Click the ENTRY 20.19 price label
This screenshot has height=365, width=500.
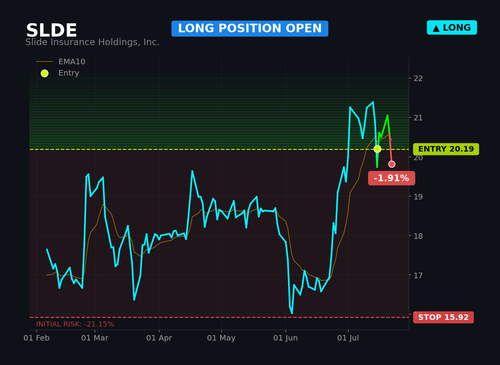pyautogui.click(x=446, y=149)
